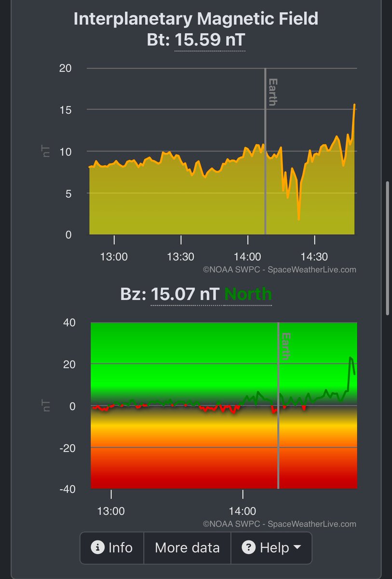
Task: Click the info circle icon
Action: (98, 548)
